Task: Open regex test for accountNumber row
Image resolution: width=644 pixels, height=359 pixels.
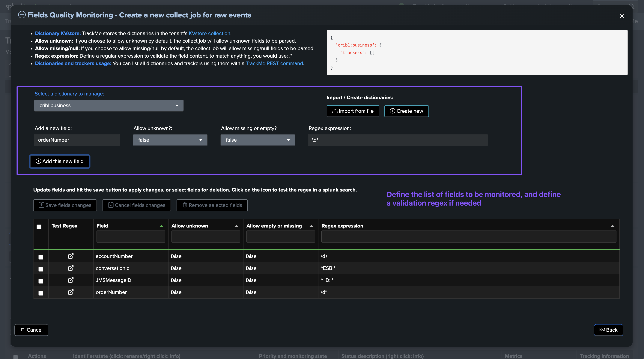Action: 71,256
